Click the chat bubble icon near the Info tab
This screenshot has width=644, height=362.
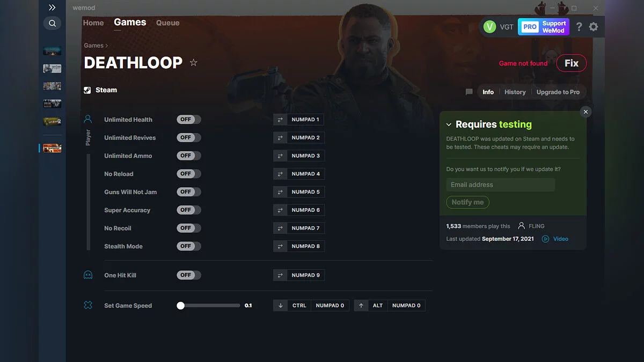[x=469, y=92]
